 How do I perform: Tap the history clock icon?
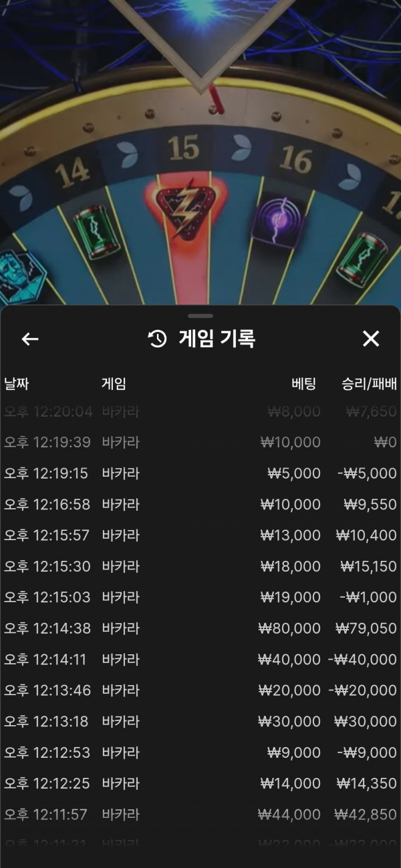click(157, 339)
